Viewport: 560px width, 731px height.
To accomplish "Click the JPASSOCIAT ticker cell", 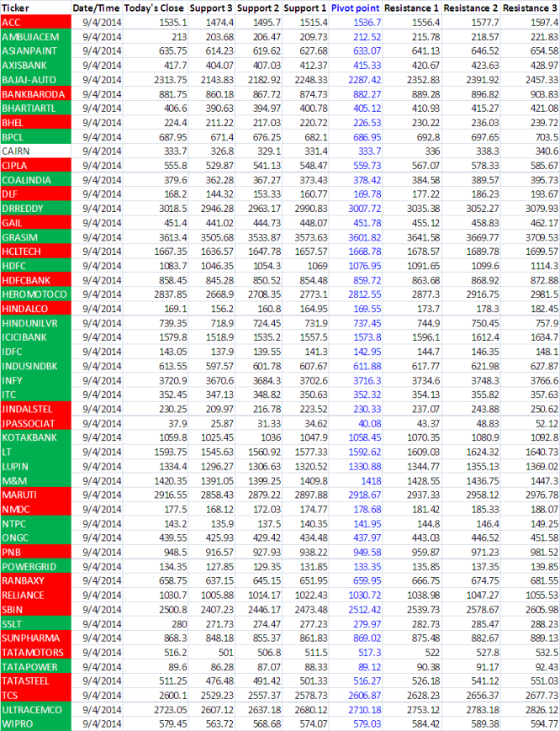I will 36,423.
